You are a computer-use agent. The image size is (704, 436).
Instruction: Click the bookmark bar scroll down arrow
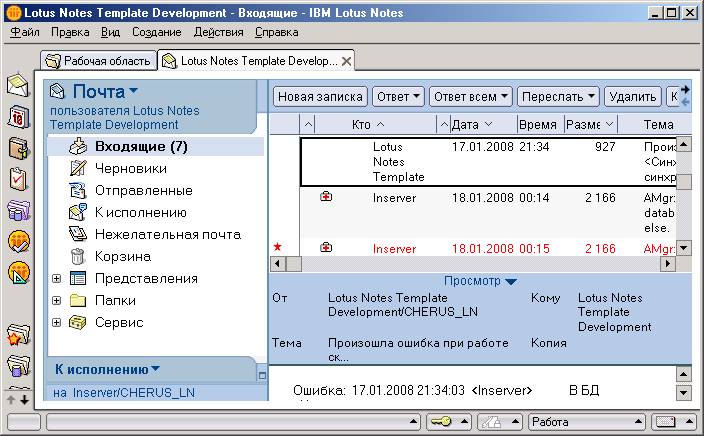25,399
